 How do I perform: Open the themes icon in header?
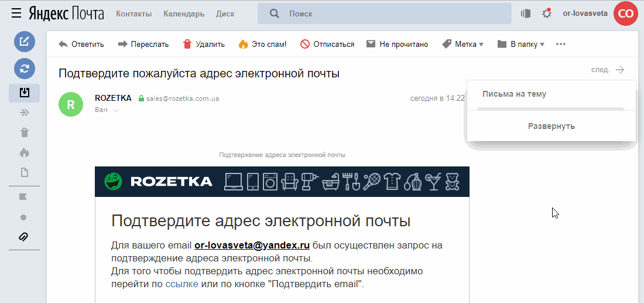pyautogui.click(x=526, y=13)
